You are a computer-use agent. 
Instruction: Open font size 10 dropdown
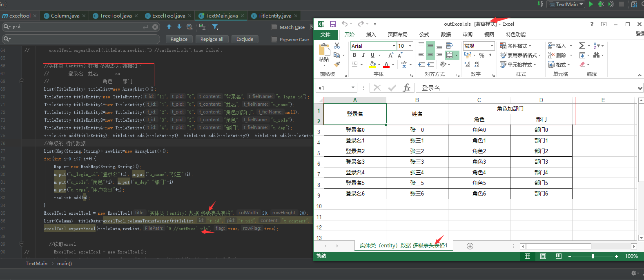click(410, 46)
